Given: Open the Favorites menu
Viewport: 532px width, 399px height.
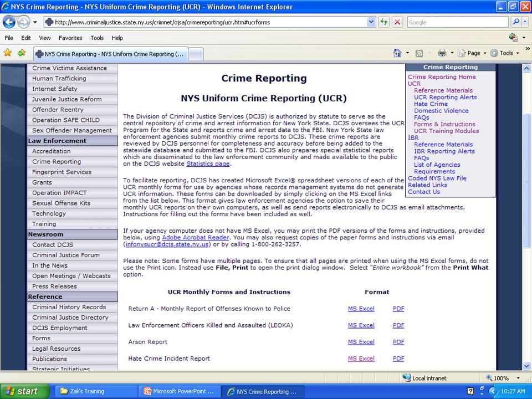Looking at the screenshot, I should click(x=70, y=38).
